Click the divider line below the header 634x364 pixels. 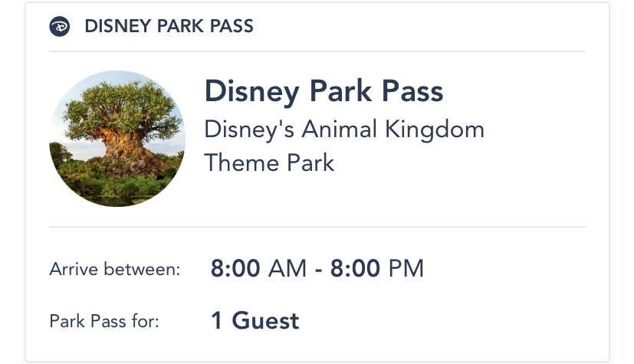coord(317,51)
